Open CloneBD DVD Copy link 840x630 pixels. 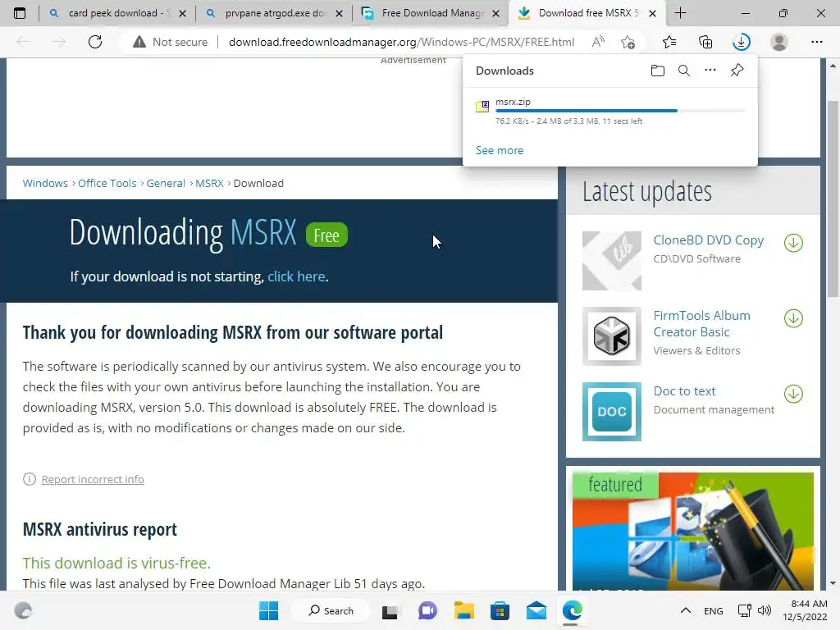point(708,240)
